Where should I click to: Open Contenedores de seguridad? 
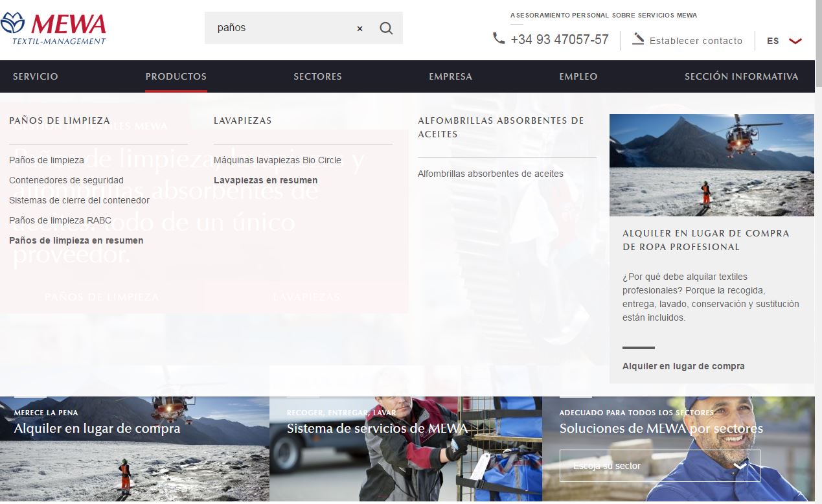tap(66, 180)
